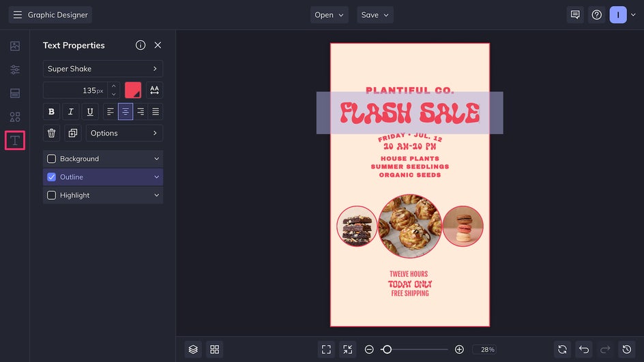Click the trash delete icon
The image size is (644, 362).
click(52, 133)
